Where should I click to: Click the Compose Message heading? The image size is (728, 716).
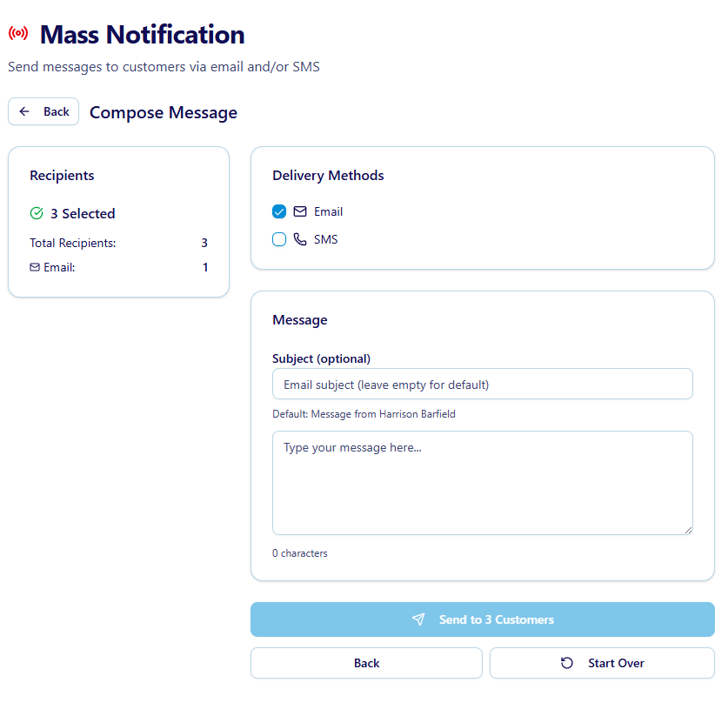point(164,112)
